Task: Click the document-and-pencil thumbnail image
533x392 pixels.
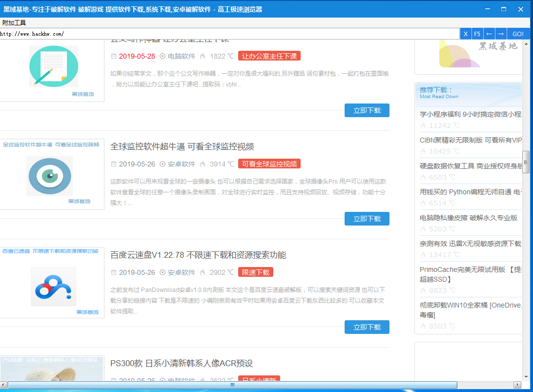Action: click(54, 66)
